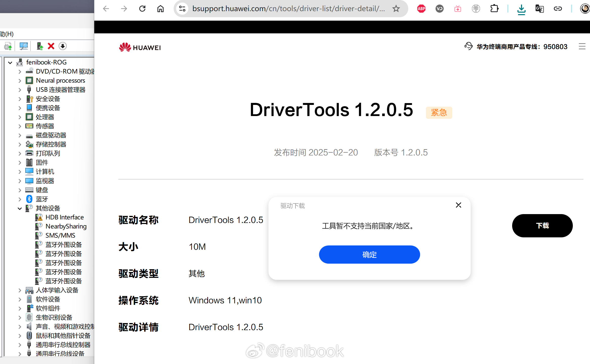This screenshot has height=364, width=590.
Task: Select the HDB Interface device
Action: (64, 217)
